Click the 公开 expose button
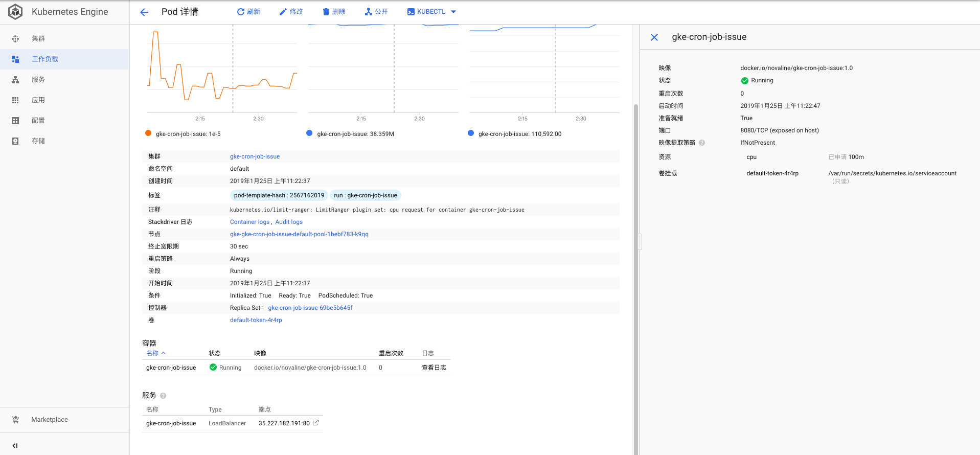This screenshot has height=455, width=980. pyautogui.click(x=376, y=12)
